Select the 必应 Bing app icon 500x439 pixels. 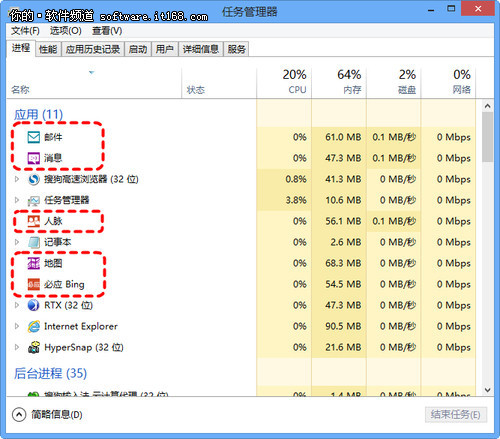(34, 284)
